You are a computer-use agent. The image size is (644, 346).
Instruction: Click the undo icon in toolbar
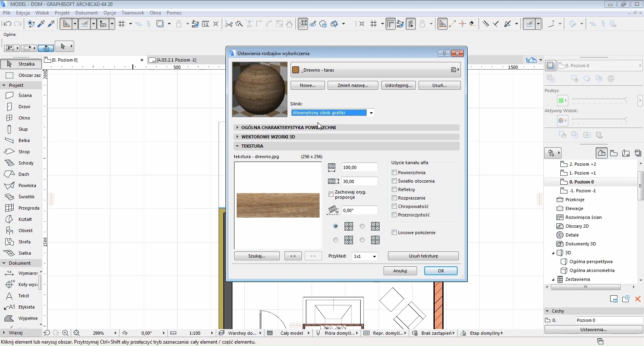(7, 24)
